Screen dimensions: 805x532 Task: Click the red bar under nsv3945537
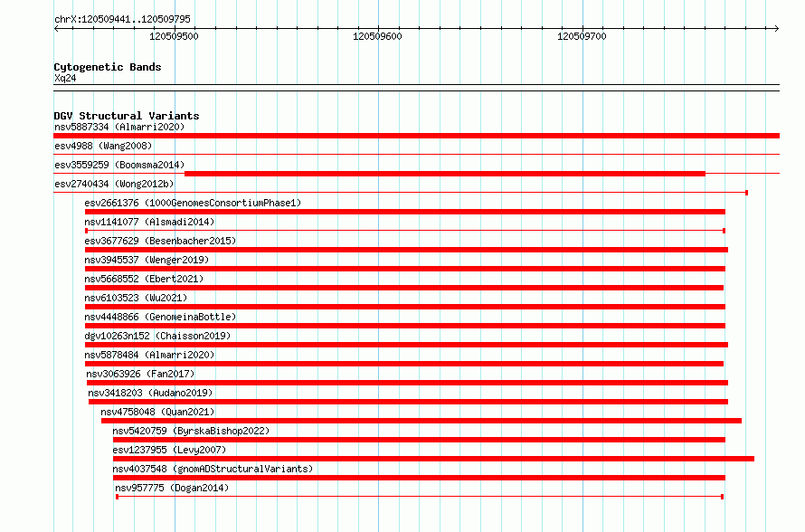click(405, 269)
